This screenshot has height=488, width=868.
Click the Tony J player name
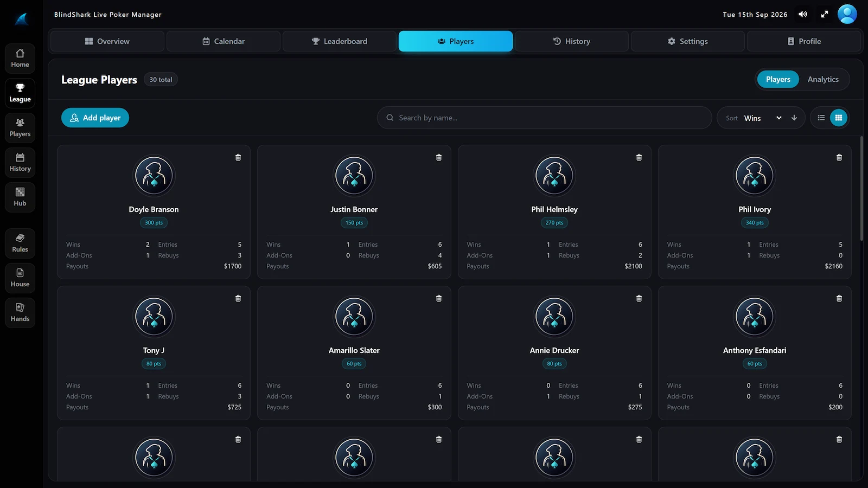[x=154, y=350]
